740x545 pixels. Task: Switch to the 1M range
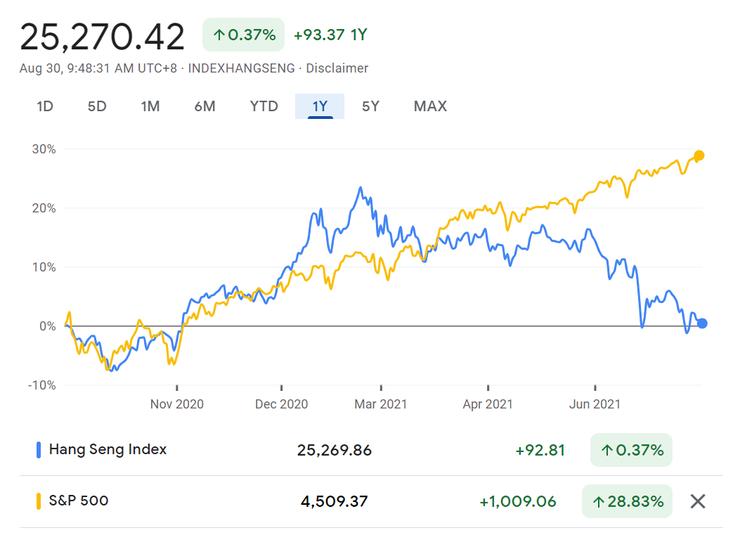click(150, 106)
